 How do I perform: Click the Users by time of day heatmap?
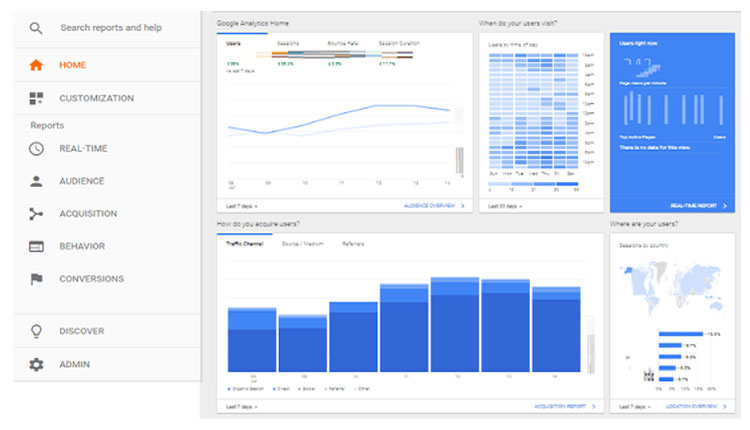click(534, 110)
